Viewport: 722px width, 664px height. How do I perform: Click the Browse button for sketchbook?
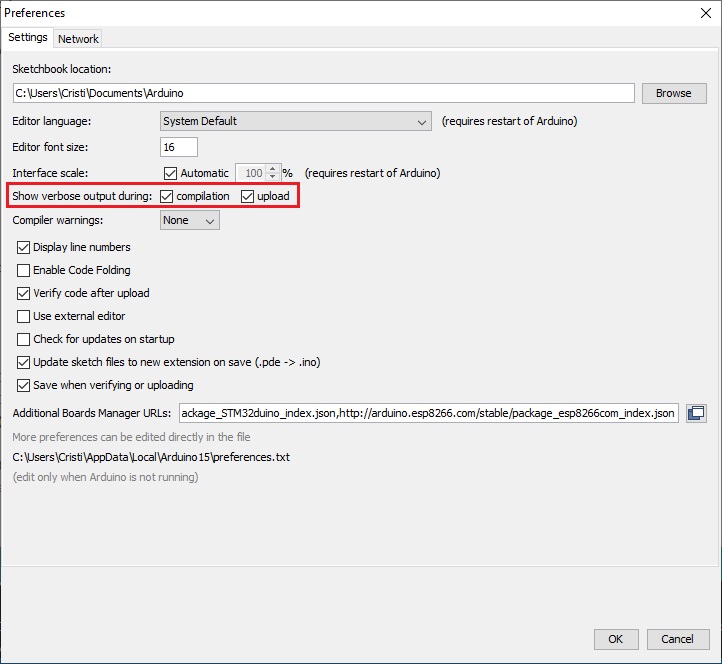674,93
